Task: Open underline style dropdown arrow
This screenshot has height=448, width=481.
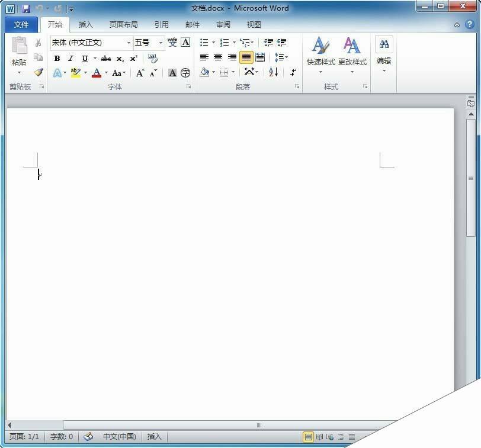Action: [95, 58]
